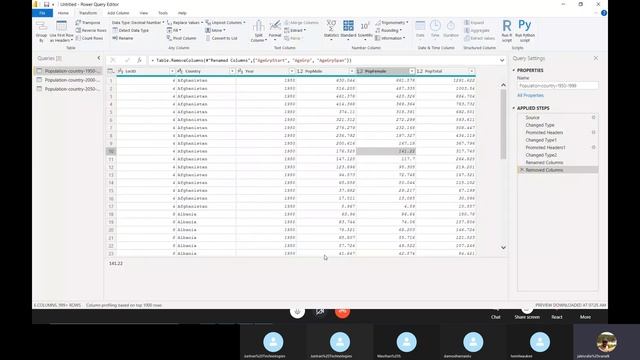Click the Promoted Headers step settings gear
This screenshot has height=360, width=640.
point(593,132)
